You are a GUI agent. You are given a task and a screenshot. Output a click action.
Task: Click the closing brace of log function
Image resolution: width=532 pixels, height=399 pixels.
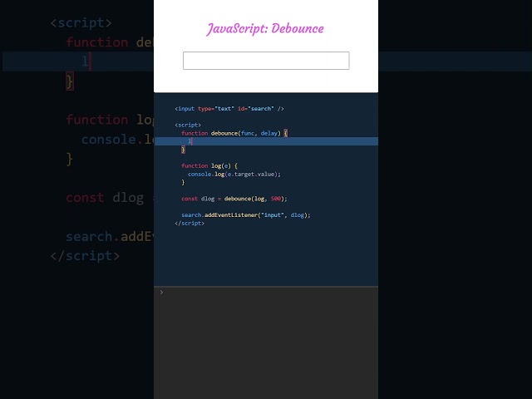183,182
